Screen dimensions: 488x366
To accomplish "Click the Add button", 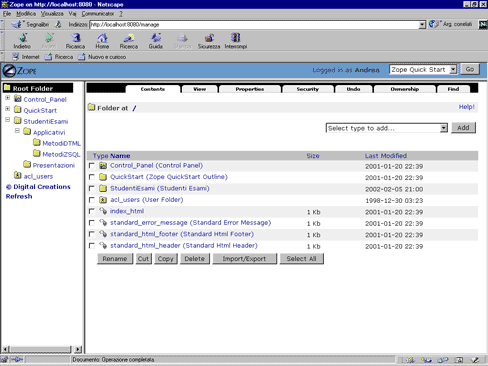I will tap(463, 128).
